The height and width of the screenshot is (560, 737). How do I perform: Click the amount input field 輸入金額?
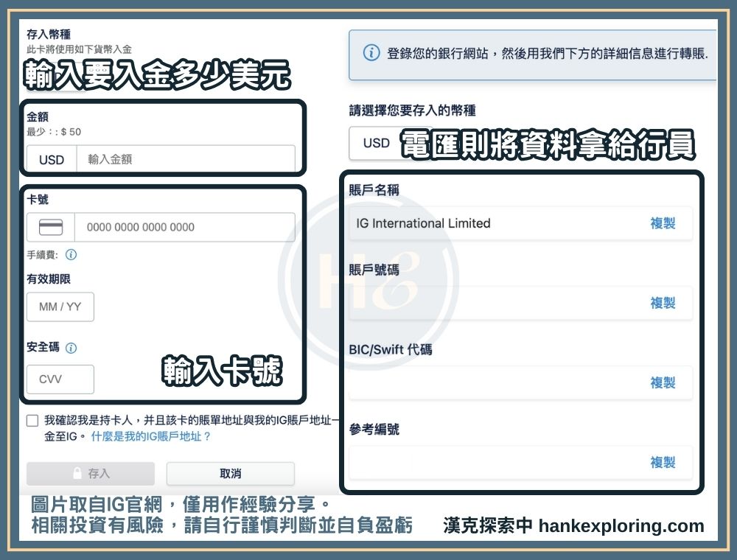(186, 159)
